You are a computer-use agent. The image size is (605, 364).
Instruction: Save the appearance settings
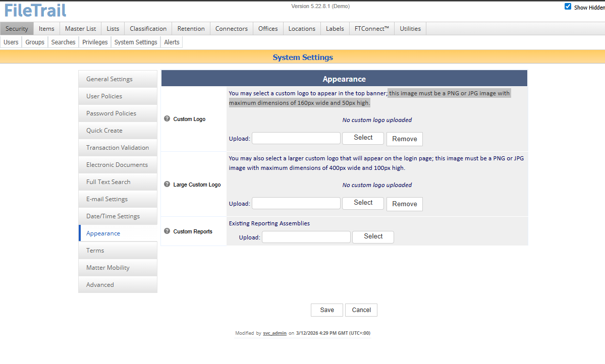tap(327, 310)
